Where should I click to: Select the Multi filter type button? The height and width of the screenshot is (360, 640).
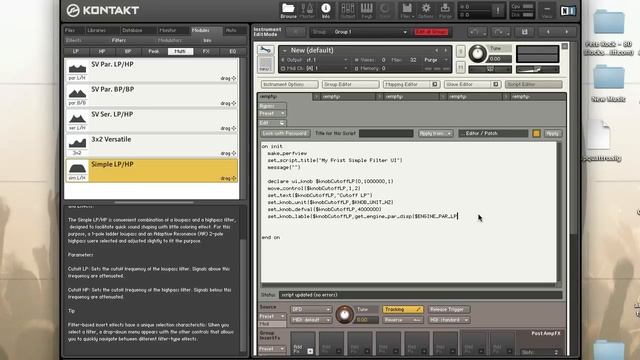pyautogui.click(x=180, y=51)
